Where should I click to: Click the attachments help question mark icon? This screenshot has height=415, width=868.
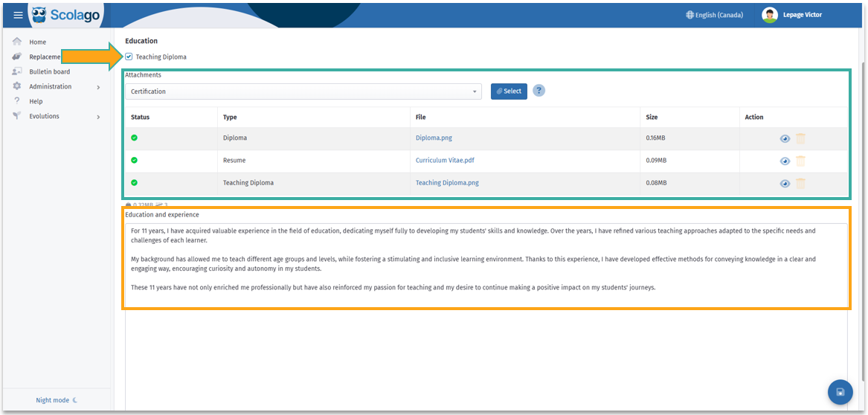point(539,91)
